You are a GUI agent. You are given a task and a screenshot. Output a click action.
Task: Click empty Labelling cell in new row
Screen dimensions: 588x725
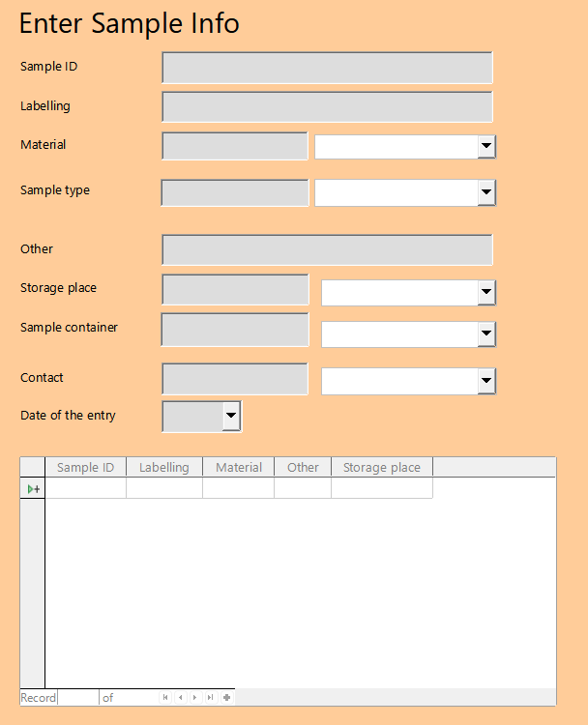pyautogui.click(x=164, y=488)
